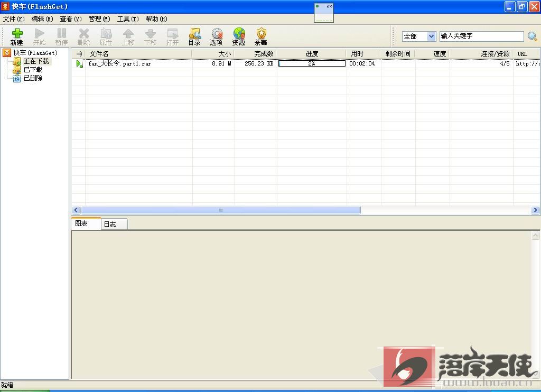Select 正在下载 (Downloading) folder
This screenshot has height=392, width=541.
click(x=36, y=61)
